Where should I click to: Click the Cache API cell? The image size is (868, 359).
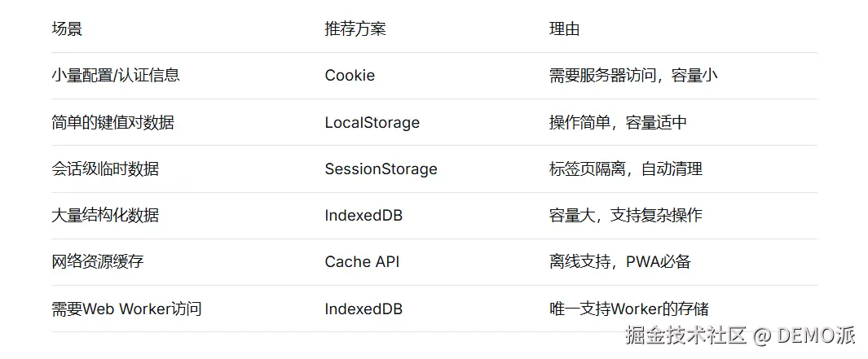pos(362,262)
